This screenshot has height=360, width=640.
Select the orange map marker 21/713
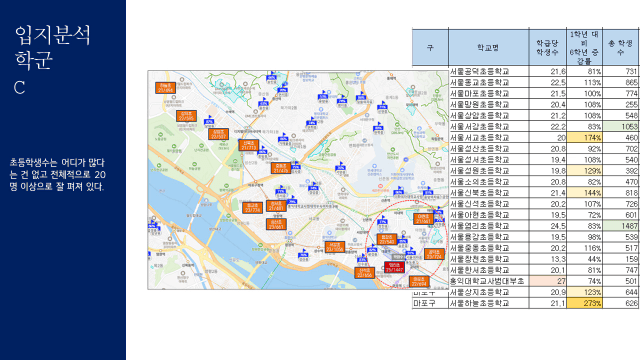(x=249, y=145)
